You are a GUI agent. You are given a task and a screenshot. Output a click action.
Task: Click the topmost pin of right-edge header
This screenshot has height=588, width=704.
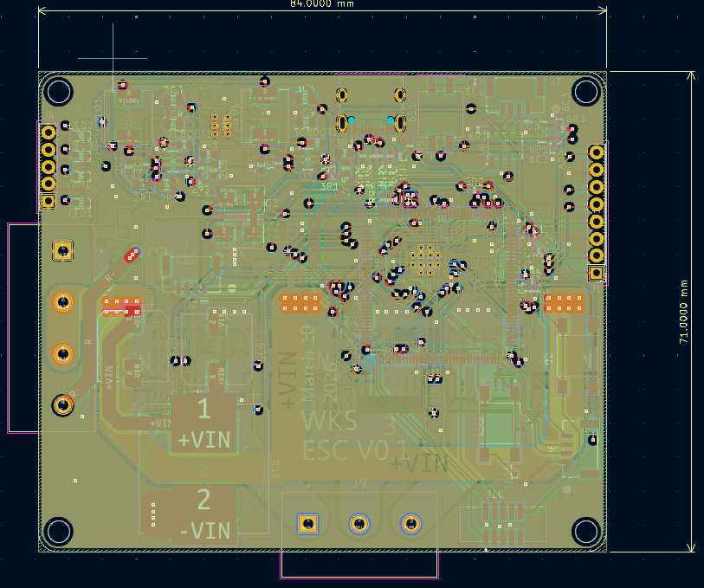click(596, 152)
